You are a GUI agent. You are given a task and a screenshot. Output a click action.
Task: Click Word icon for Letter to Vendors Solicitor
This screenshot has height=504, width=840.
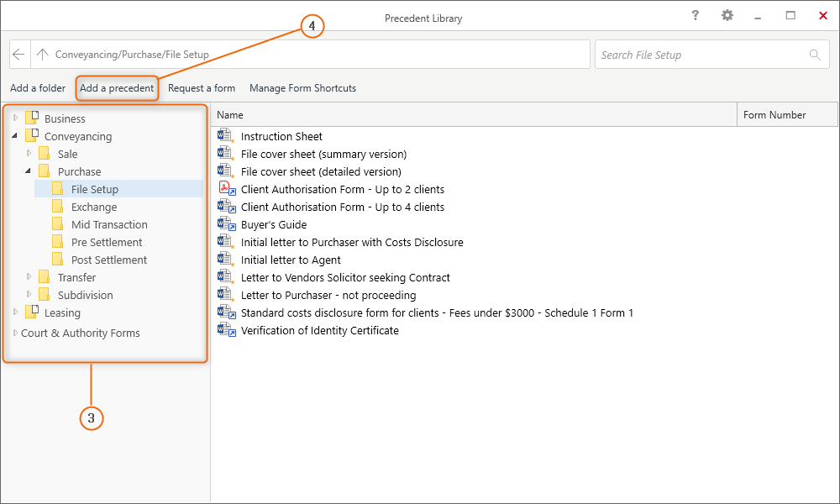(x=225, y=277)
